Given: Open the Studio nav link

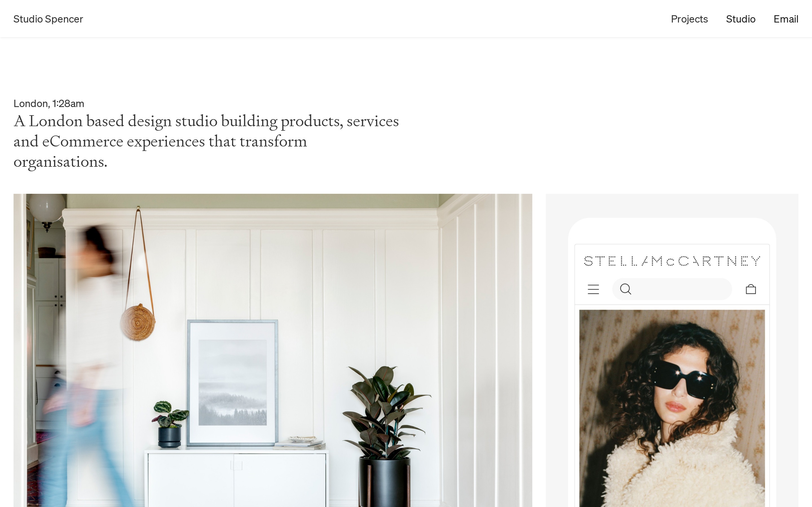Looking at the screenshot, I should point(741,19).
